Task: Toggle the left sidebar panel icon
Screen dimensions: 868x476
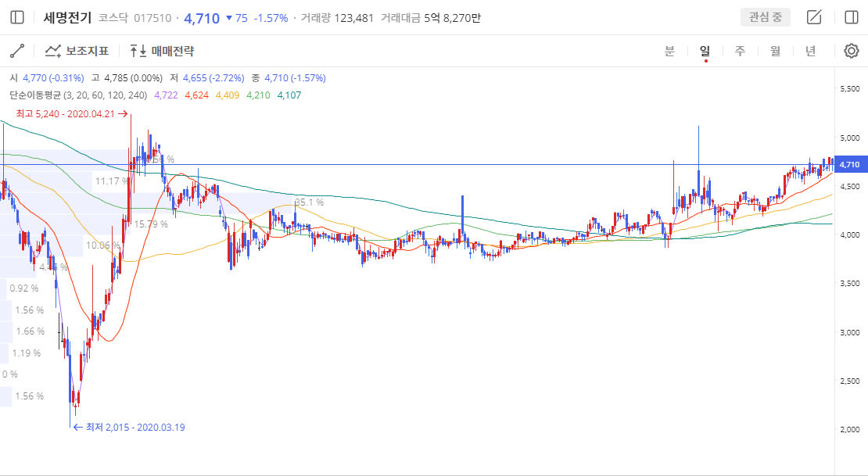Action: [x=17, y=18]
